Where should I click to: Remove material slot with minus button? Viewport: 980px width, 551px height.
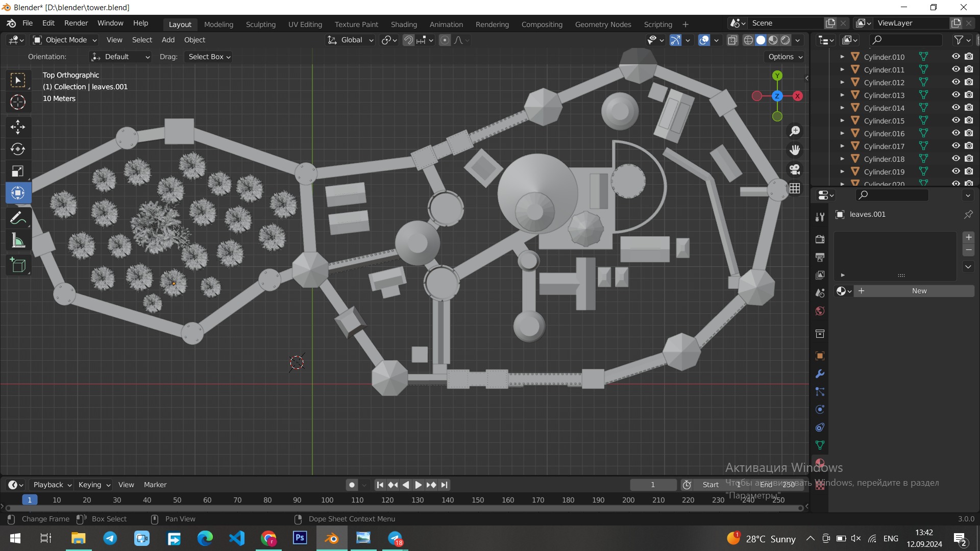968,250
